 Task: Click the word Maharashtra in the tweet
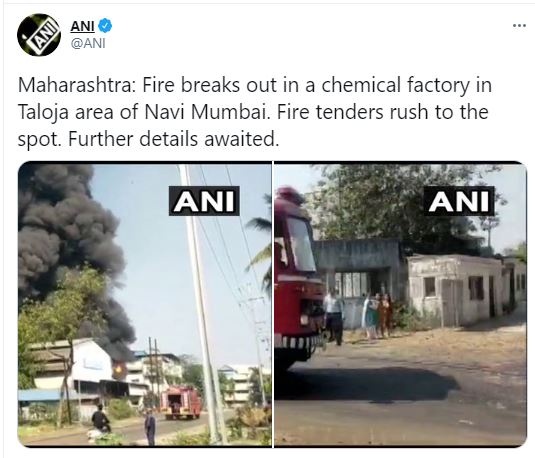[x=74, y=85]
